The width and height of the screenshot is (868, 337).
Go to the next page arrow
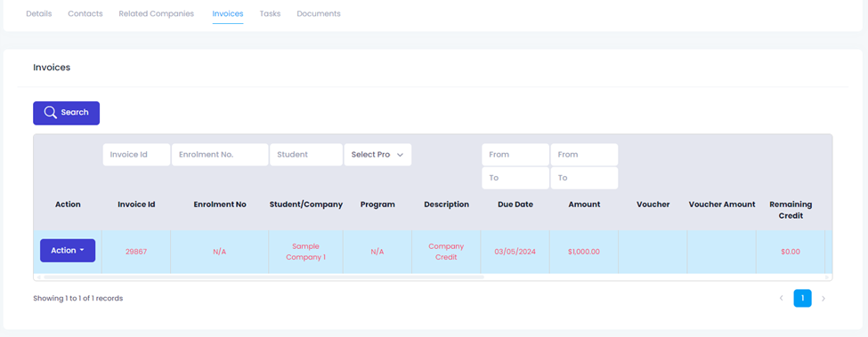point(823,299)
